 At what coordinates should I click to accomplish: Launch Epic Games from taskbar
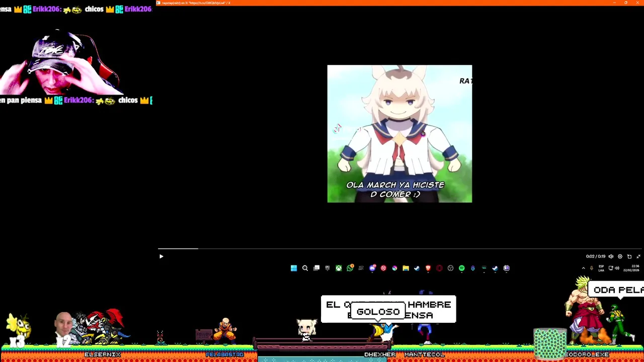tap(328, 268)
